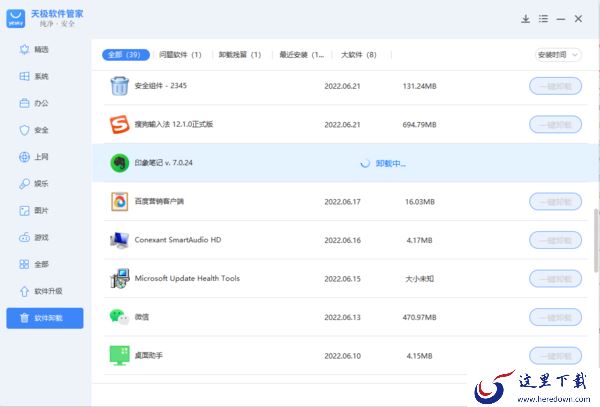This screenshot has height=407, width=600.
Task: Click the 百度营销客户端 app icon
Action: click(x=119, y=202)
